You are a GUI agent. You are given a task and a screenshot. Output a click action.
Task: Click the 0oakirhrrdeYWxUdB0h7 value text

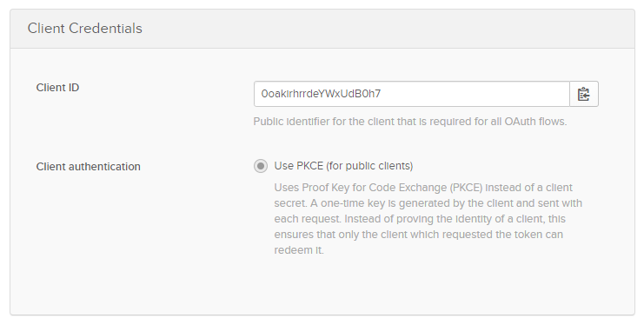[x=321, y=94]
